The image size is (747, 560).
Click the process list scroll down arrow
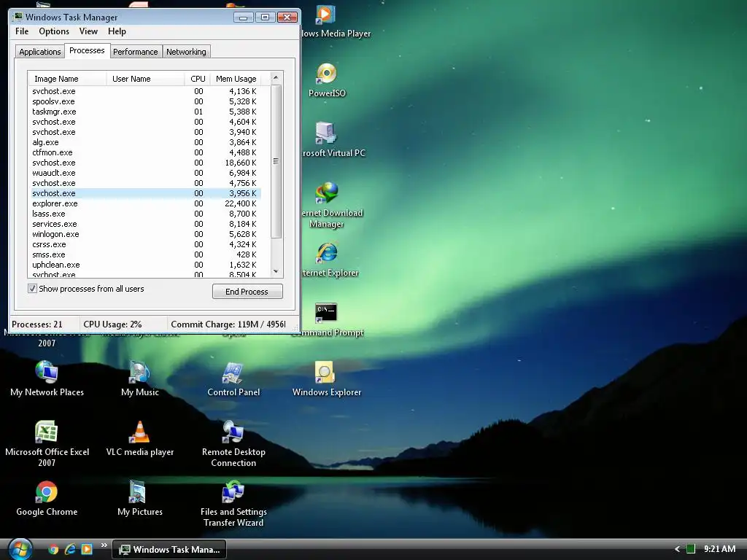pyautogui.click(x=276, y=271)
